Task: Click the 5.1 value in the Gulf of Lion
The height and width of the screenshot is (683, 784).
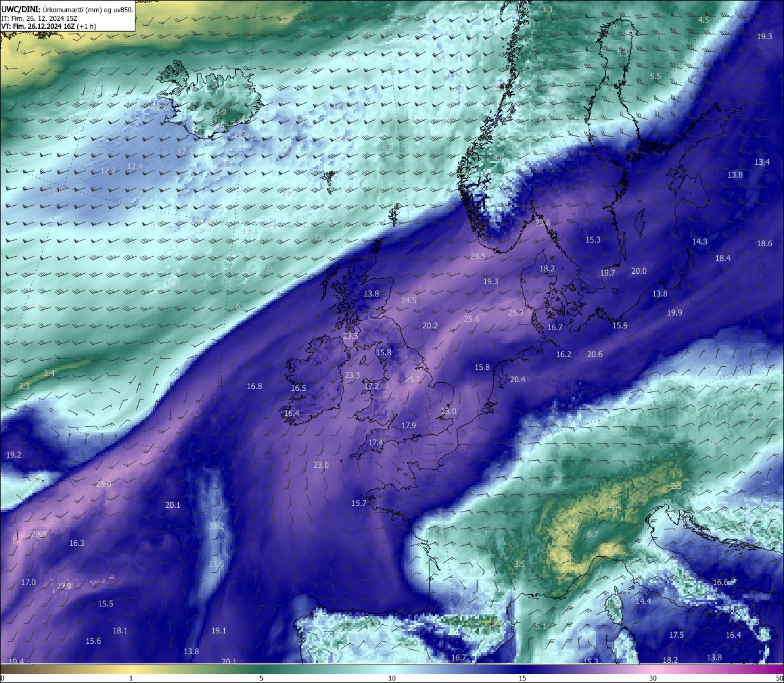Action: pyautogui.click(x=540, y=626)
